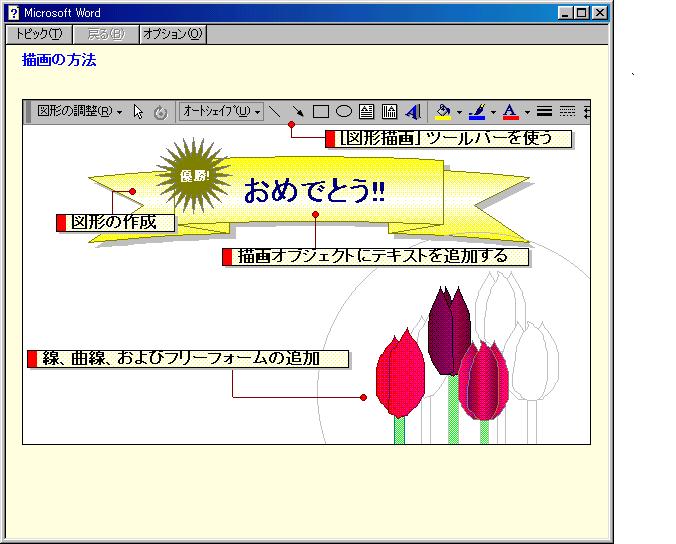Select the Oval tool

344,112
